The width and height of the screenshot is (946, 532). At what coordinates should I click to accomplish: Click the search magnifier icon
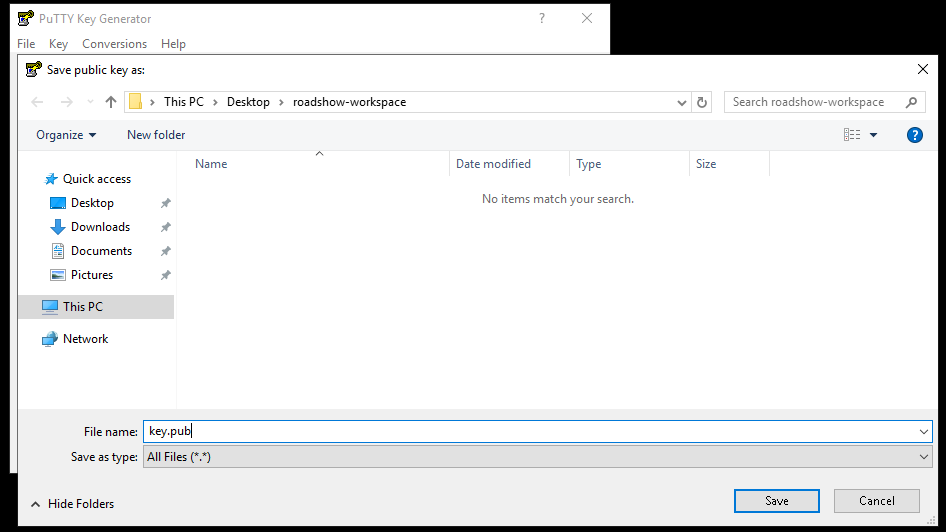(x=912, y=102)
